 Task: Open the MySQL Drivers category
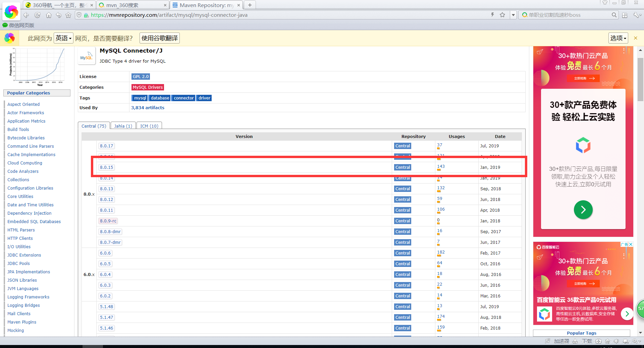148,87
